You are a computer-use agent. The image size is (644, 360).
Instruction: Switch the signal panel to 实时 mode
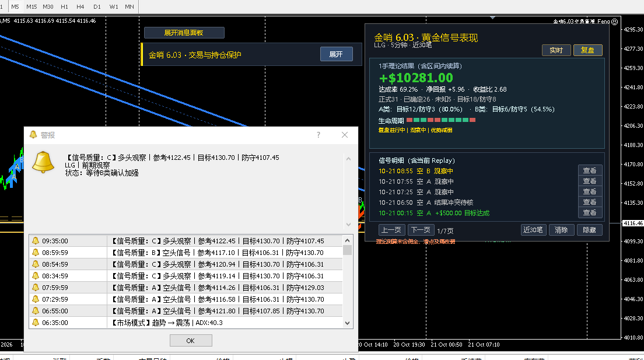click(556, 50)
